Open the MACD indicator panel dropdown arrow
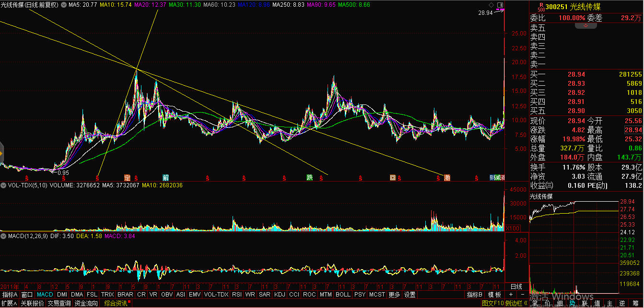This screenshot has width=644, height=308. coord(3,236)
